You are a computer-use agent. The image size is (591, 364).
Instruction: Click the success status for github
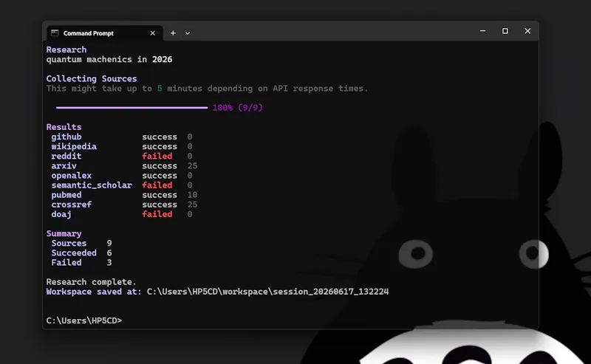[x=160, y=137]
